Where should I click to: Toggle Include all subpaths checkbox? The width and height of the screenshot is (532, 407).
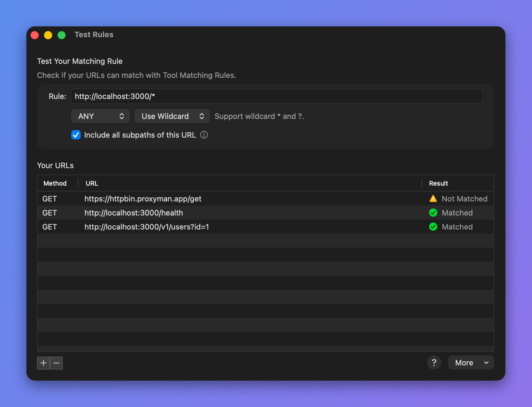point(76,135)
